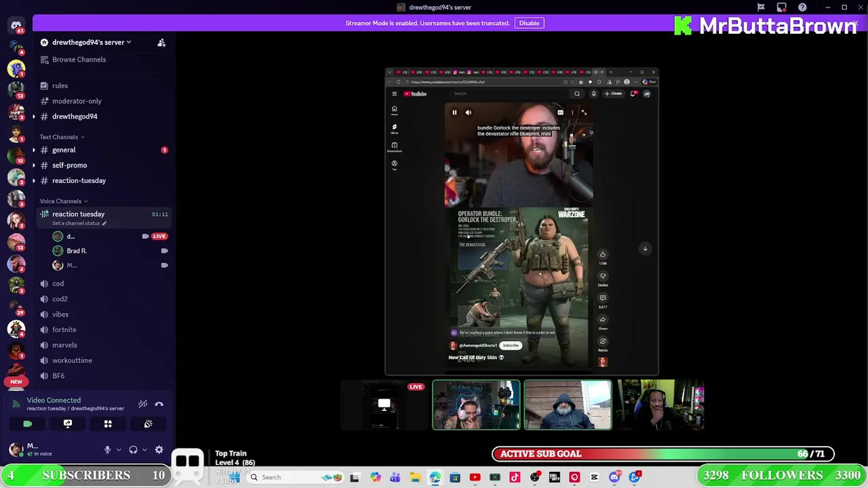The image size is (868, 488).
Task: Open Browse Channels
Action: coord(79,60)
